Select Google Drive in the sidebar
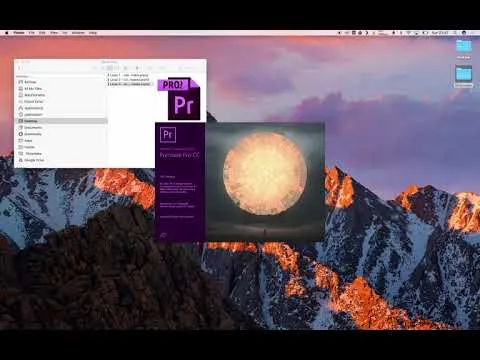The height and width of the screenshot is (360, 480). (x=32, y=160)
